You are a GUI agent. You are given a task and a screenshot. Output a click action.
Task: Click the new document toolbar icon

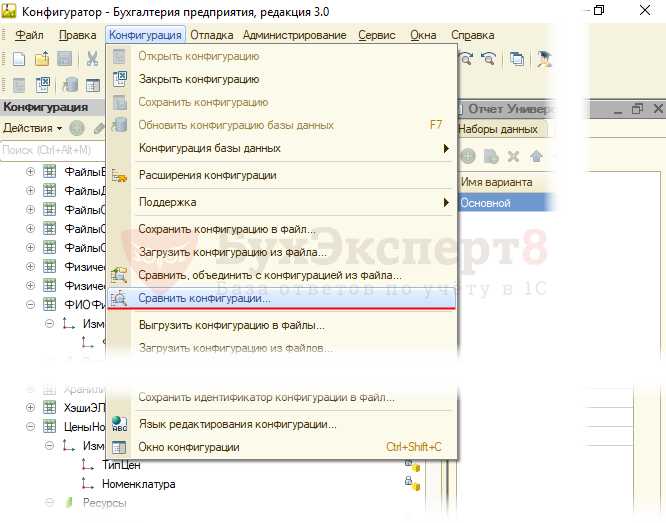19,59
